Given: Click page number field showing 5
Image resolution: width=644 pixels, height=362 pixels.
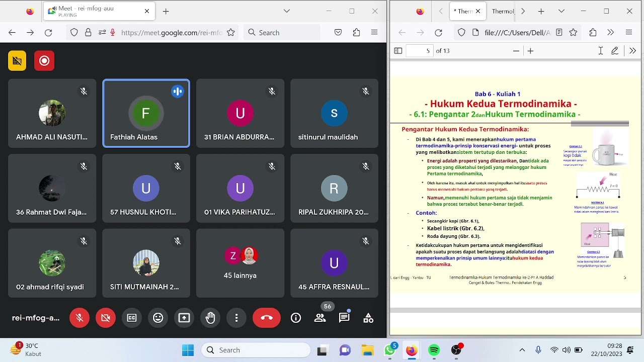Looking at the screenshot, I should (420, 51).
